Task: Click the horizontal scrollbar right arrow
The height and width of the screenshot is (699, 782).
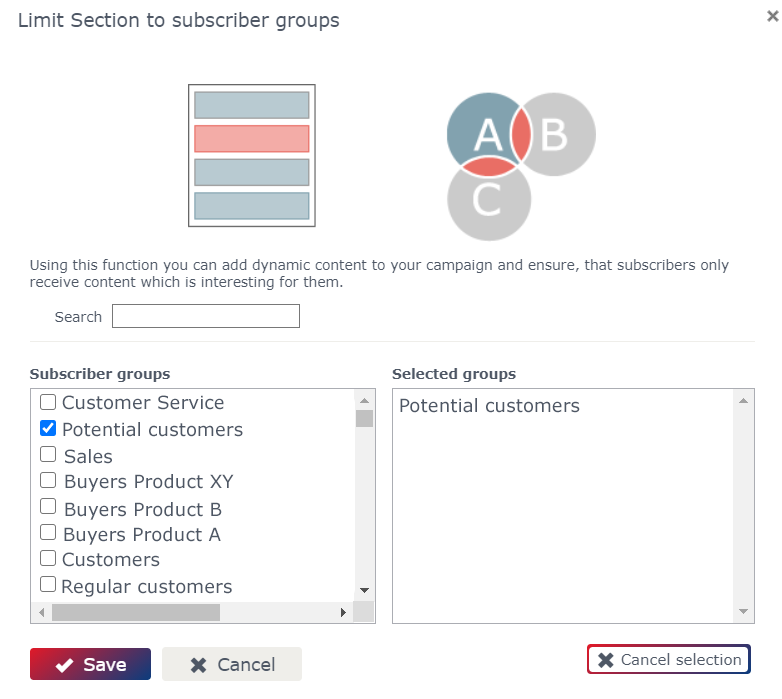Action: [x=343, y=612]
